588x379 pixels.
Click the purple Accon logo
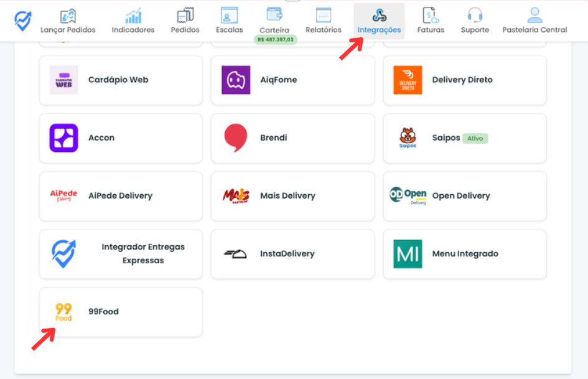coord(63,138)
